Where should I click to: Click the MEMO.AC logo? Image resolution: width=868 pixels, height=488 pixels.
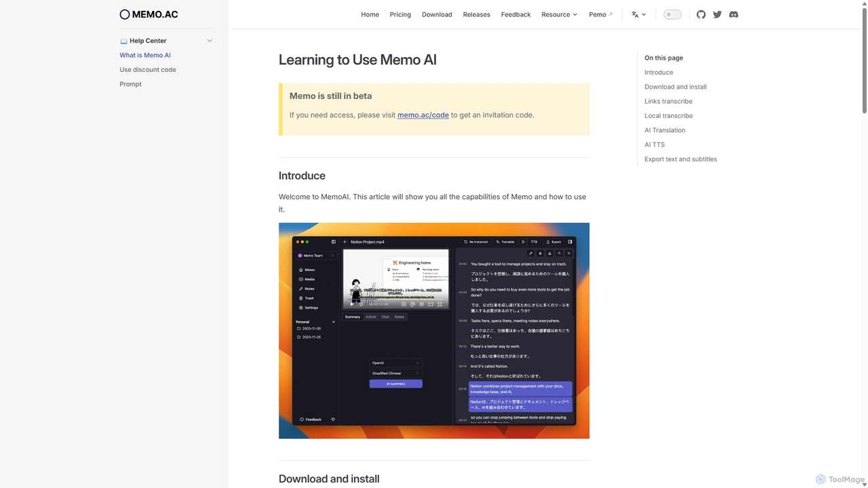click(x=149, y=14)
